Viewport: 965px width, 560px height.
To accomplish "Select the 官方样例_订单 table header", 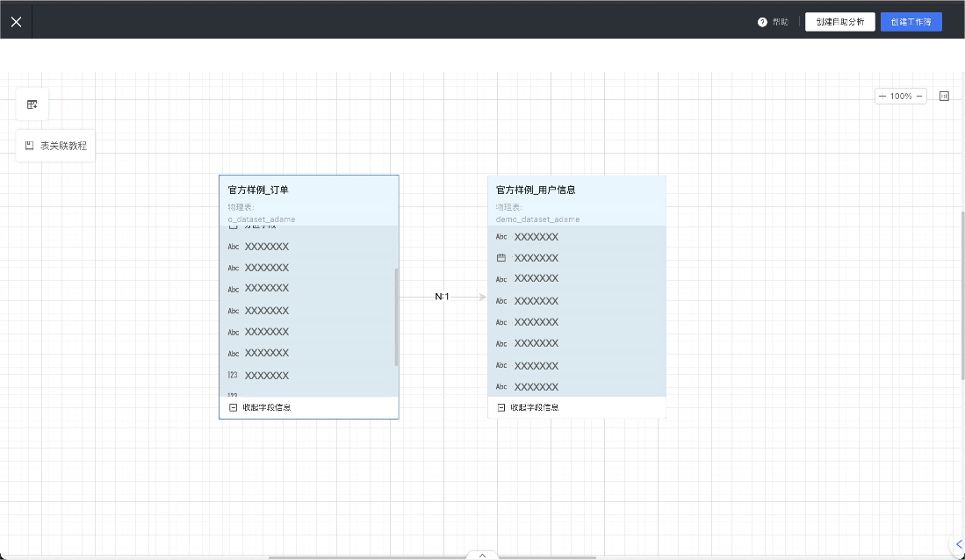I will pyautogui.click(x=258, y=190).
